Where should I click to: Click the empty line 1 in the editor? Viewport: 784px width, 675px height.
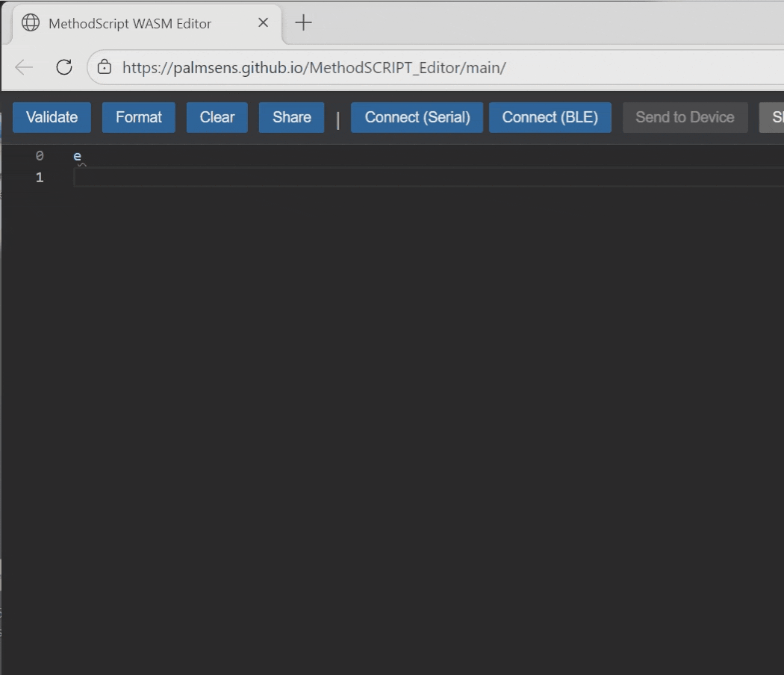coord(373,178)
